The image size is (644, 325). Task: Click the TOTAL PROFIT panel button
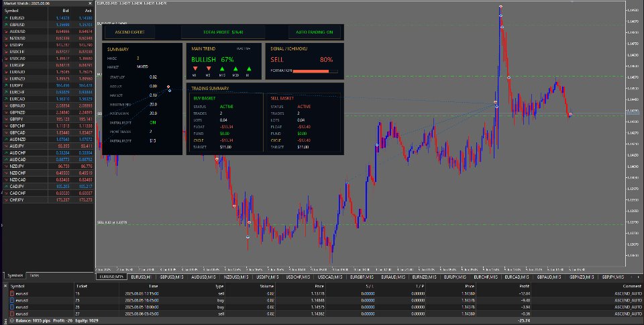[x=223, y=32]
